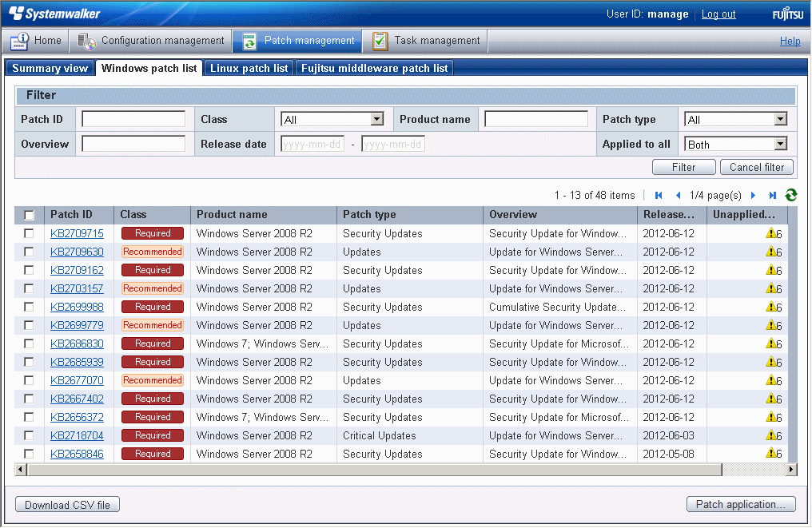Click the Configuration management icon
The image size is (812, 528).
[x=86, y=41]
